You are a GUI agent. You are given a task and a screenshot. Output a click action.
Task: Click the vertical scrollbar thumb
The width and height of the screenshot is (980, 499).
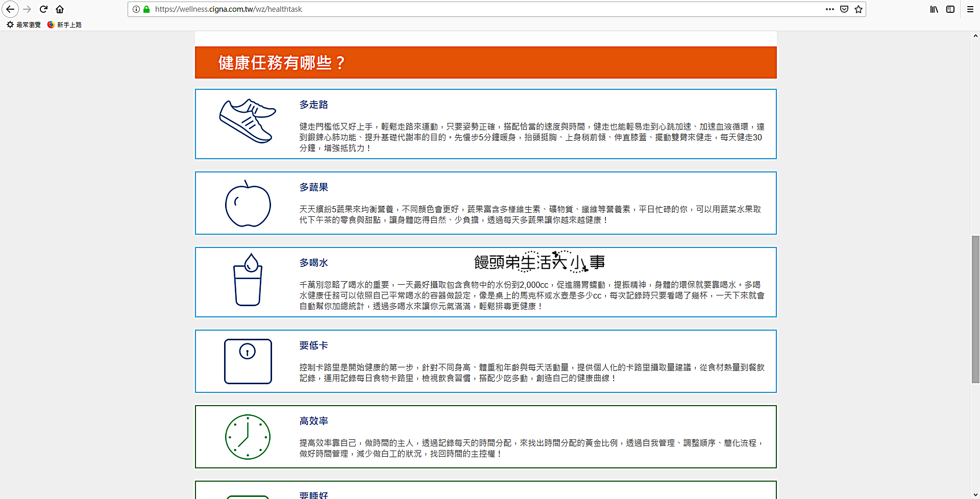click(x=975, y=309)
